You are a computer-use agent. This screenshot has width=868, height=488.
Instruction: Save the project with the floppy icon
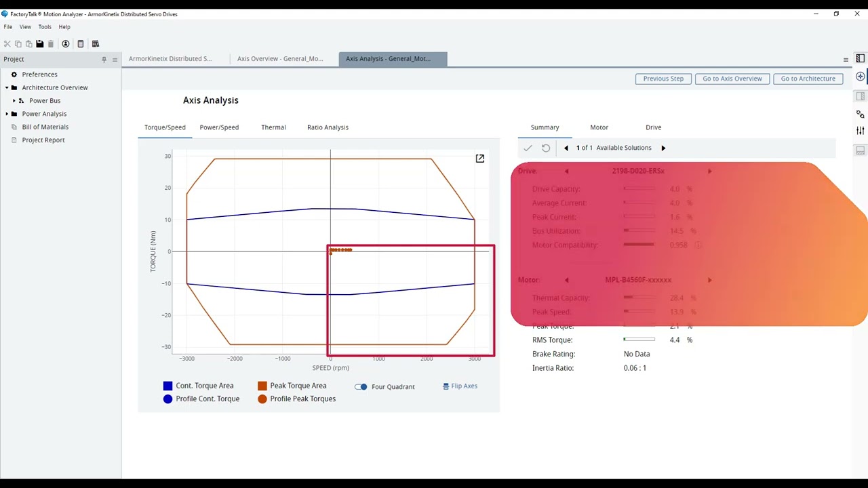tap(39, 44)
